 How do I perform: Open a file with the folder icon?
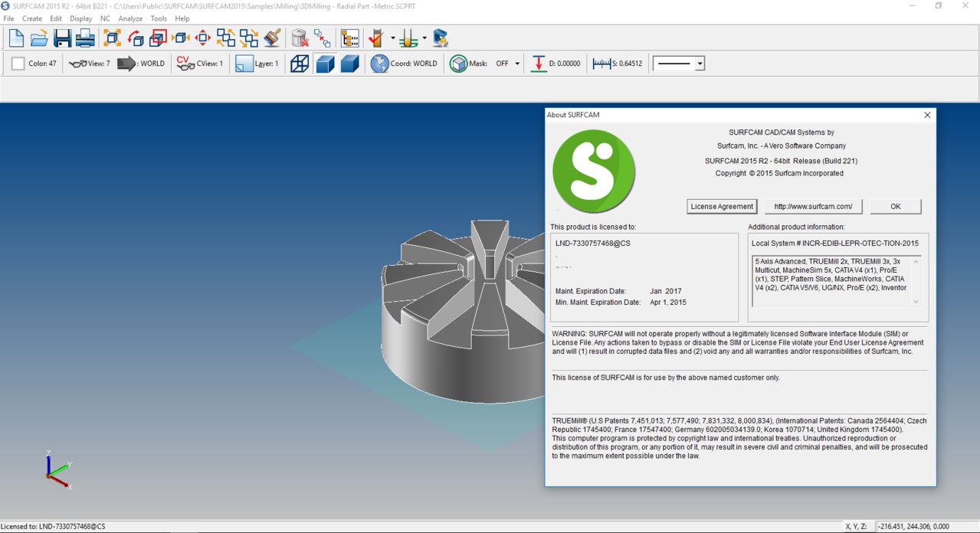point(39,38)
